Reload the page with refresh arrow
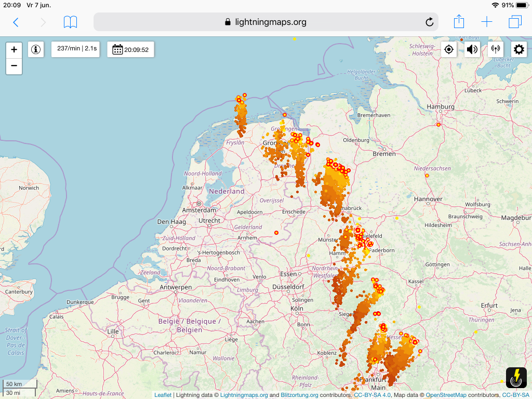Screen dimensions: 532x399 coord(429,22)
